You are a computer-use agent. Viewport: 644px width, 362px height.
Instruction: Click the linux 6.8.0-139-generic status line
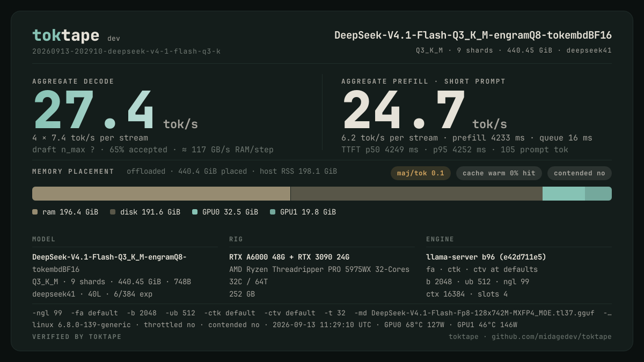click(275, 325)
